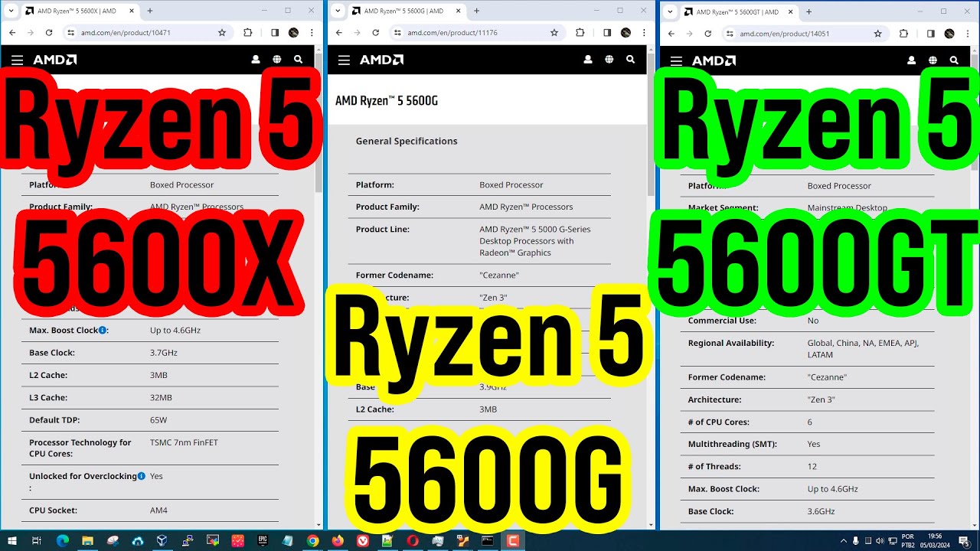This screenshot has width=980, height=551.
Task: Go back in the 5600GT window
Action: (671, 34)
